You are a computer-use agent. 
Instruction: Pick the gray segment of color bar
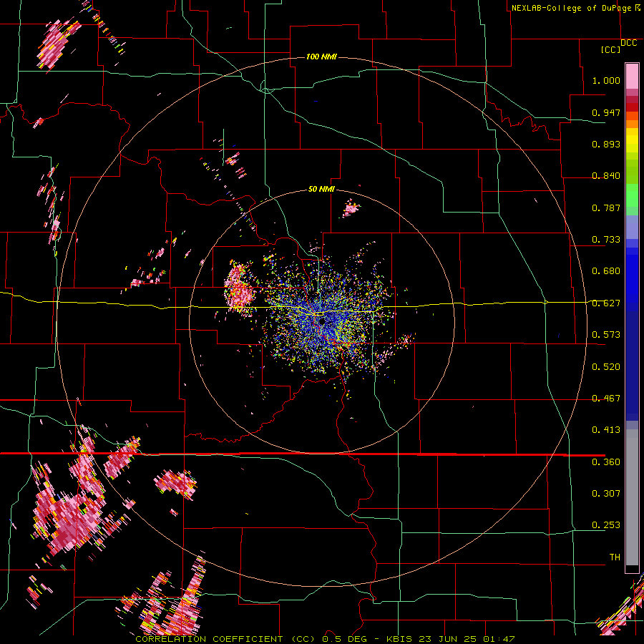point(632,497)
